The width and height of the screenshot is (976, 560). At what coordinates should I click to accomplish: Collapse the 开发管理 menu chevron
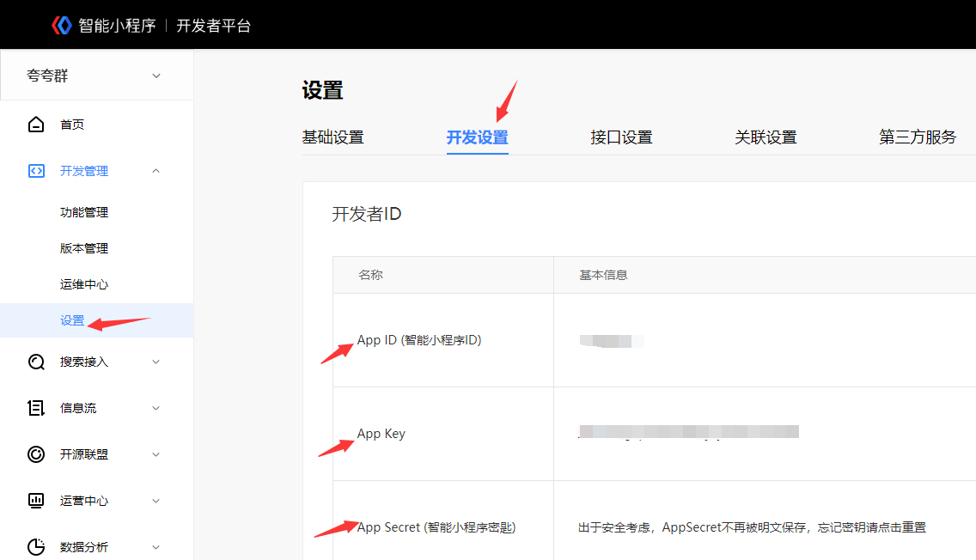point(156,171)
